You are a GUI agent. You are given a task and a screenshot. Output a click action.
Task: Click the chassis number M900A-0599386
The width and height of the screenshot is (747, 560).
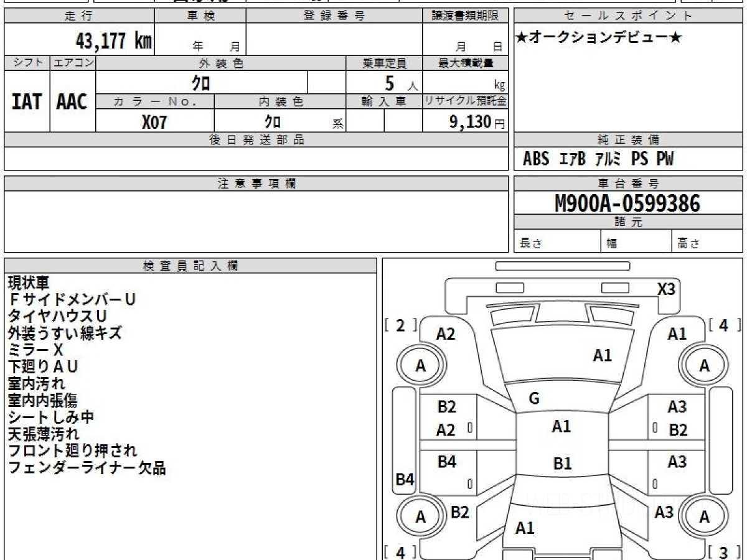pyautogui.click(x=627, y=203)
